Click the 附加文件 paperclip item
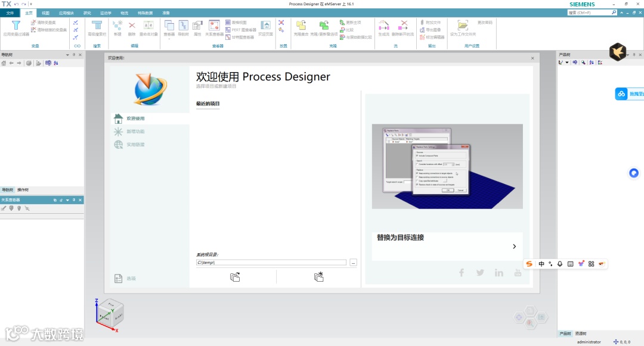 tap(431, 23)
